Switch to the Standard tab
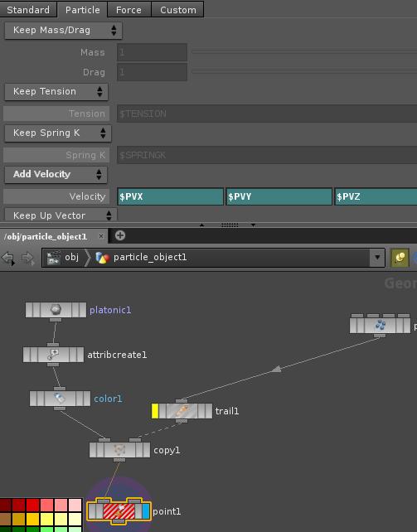The width and height of the screenshot is (417, 532). pyautogui.click(x=28, y=9)
